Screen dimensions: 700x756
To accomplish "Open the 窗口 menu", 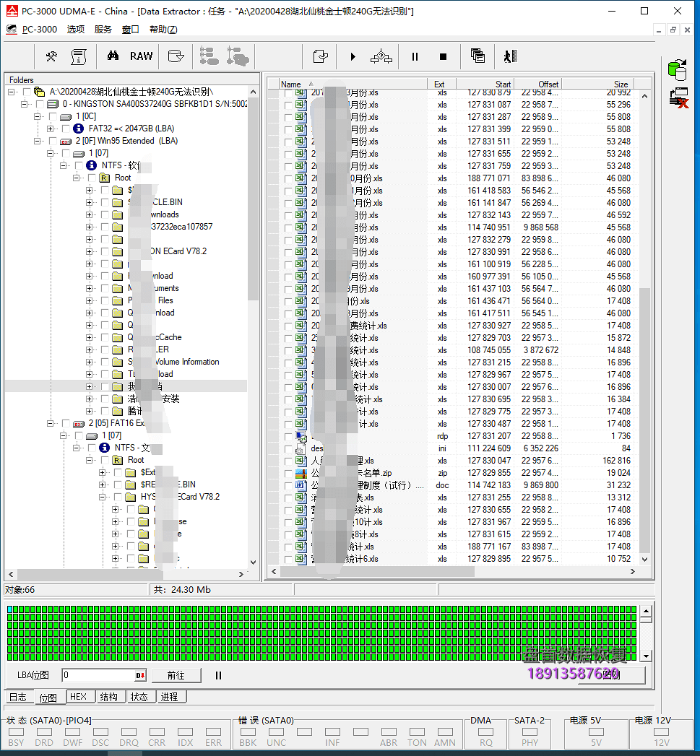I will click(x=131, y=30).
